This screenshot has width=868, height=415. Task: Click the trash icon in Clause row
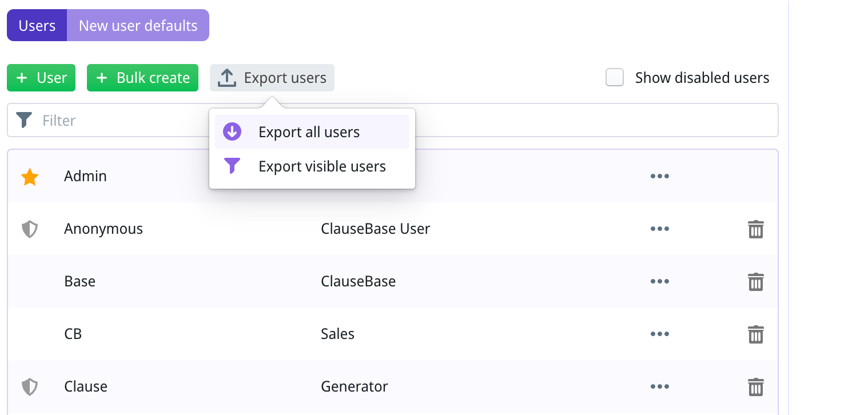tap(755, 388)
